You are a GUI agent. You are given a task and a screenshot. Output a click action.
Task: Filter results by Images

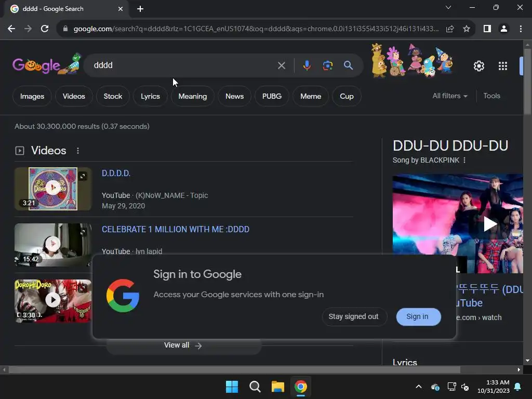click(32, 96)
